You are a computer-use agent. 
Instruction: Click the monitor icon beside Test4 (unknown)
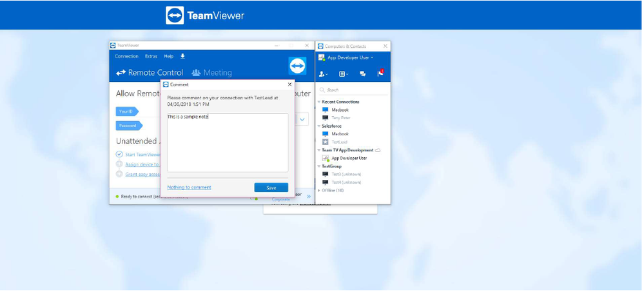pos(326,182)
